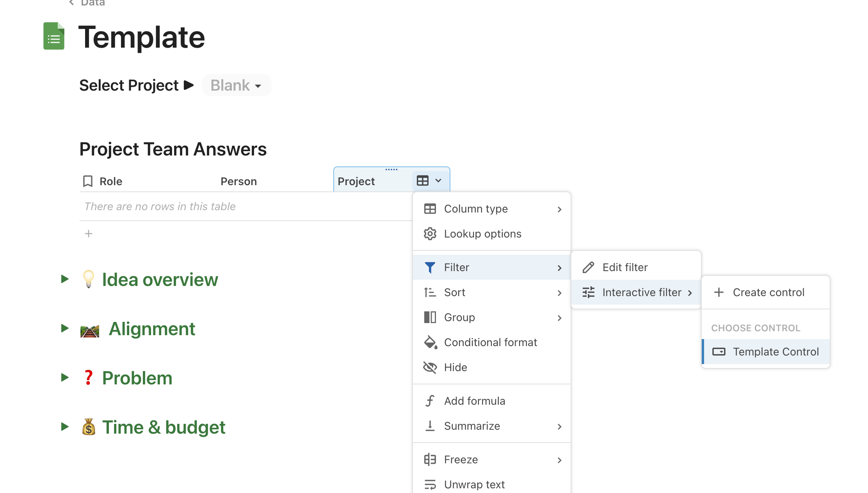Click the Lookup options gear icon
This screenshot has width=868, height=493.
click(x=430, y=234)
